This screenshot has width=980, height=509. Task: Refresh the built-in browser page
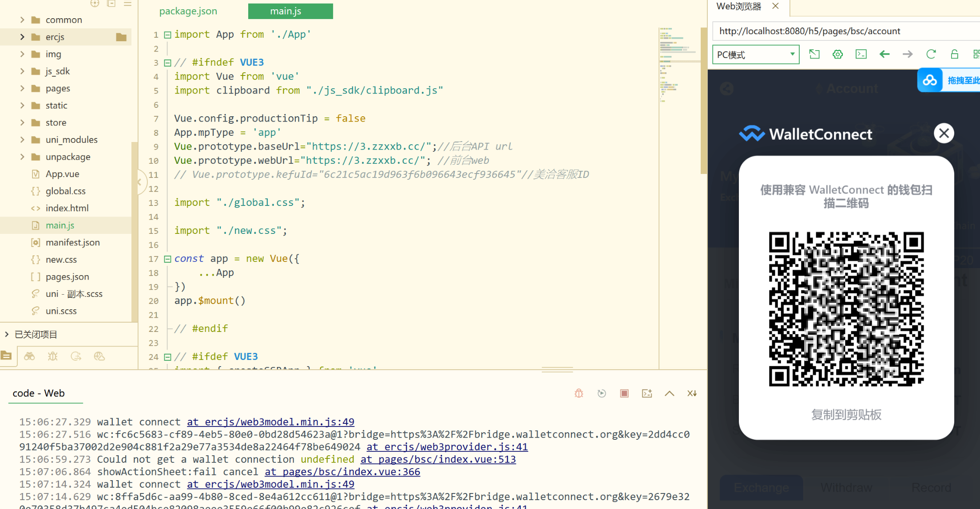[931, 54]
